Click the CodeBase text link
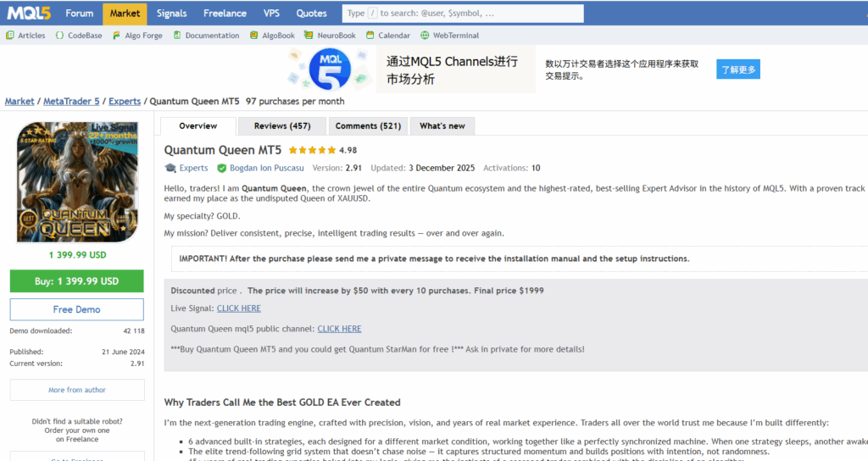Viewport: 868px width, 461px height. [85, 36]
